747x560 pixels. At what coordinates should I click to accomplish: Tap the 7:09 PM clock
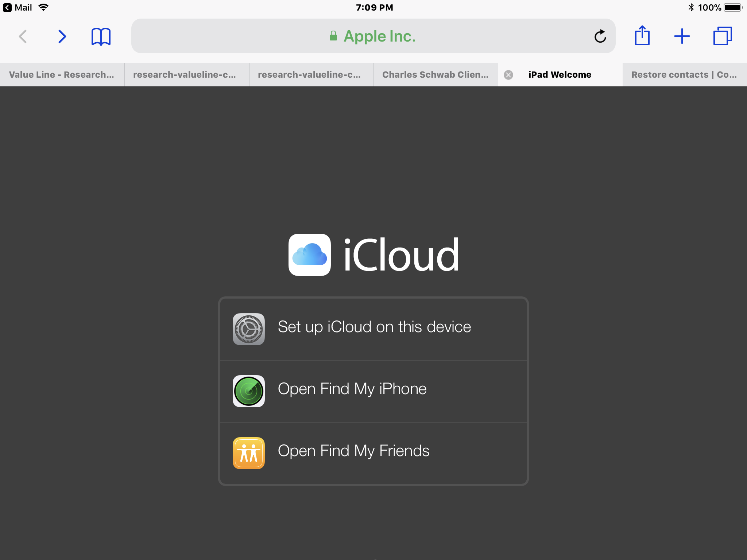375,7
